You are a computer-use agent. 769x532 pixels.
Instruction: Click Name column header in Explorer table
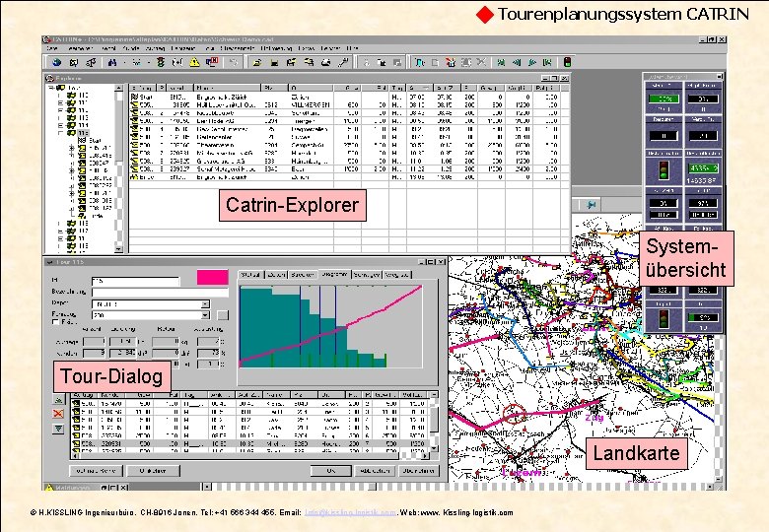coord(228,89)
